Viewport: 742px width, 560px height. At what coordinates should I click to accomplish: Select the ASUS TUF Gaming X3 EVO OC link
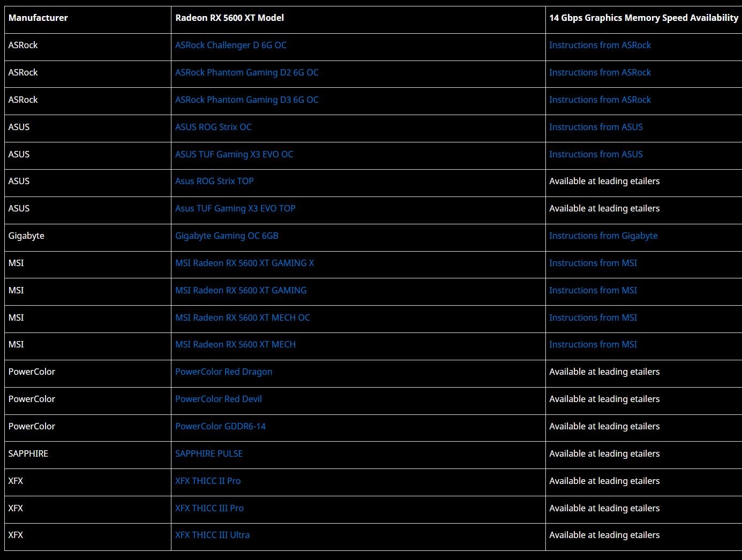pyautogui.click(x=234, y=155)
